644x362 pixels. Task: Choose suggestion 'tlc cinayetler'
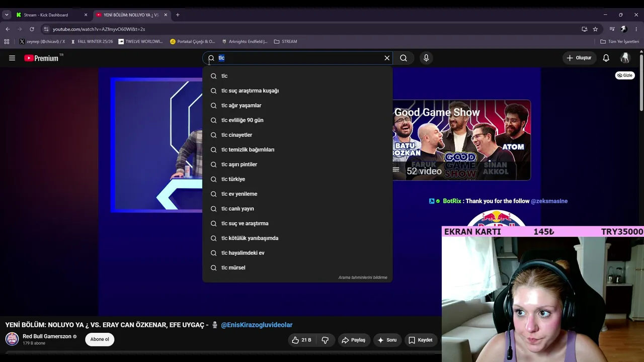click(297, 135)
